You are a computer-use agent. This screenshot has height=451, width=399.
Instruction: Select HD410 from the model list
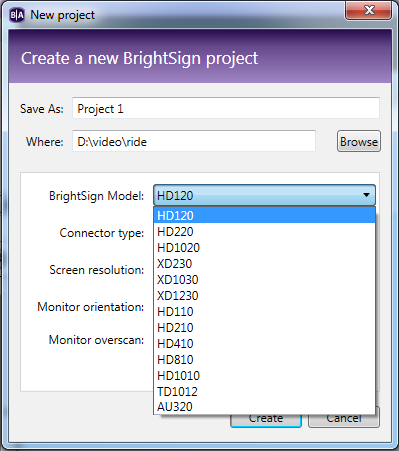pyautogui.click(x=264, y=343)
